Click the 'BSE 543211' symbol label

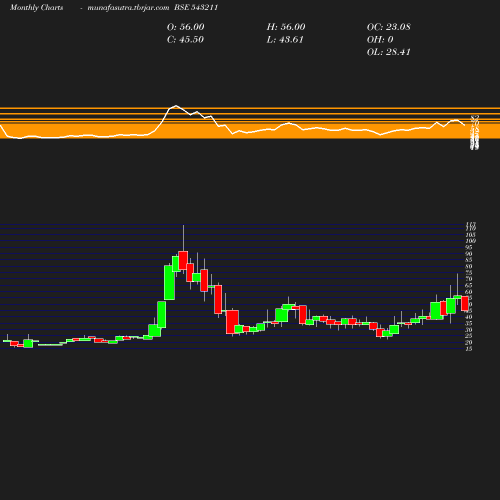pos(196,7)
